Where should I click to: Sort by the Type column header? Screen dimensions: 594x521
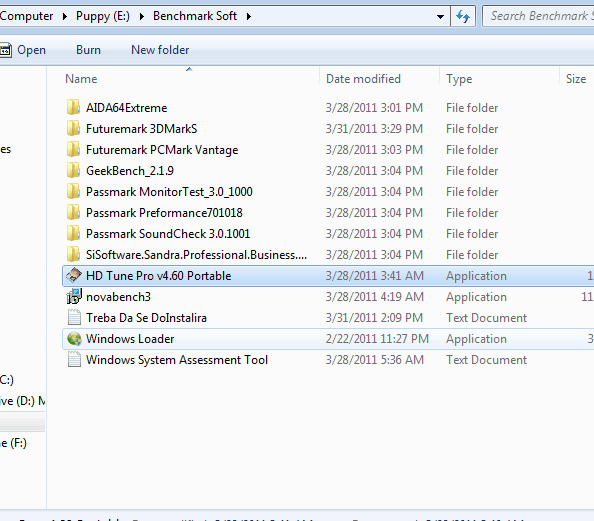coord(459,79)
